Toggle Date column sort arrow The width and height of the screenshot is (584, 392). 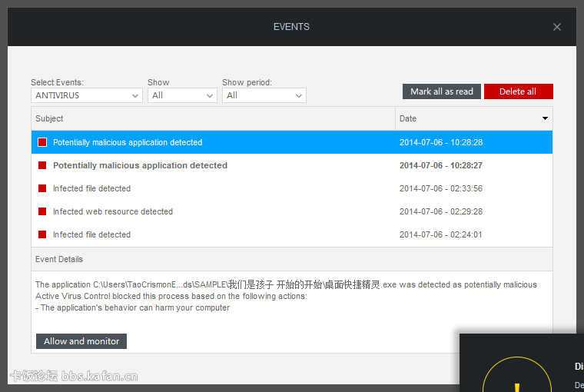[545, 118]
